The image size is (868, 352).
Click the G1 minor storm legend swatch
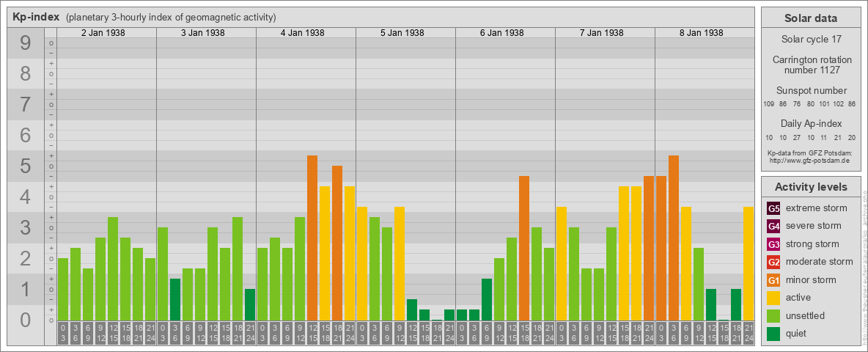tap(773, 280)
